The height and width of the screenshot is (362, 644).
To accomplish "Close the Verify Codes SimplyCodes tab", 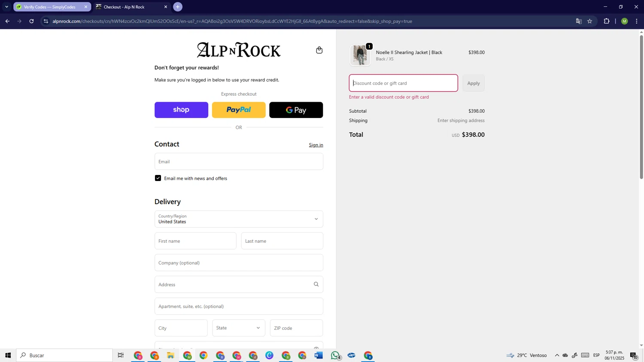I will (85, 7).
